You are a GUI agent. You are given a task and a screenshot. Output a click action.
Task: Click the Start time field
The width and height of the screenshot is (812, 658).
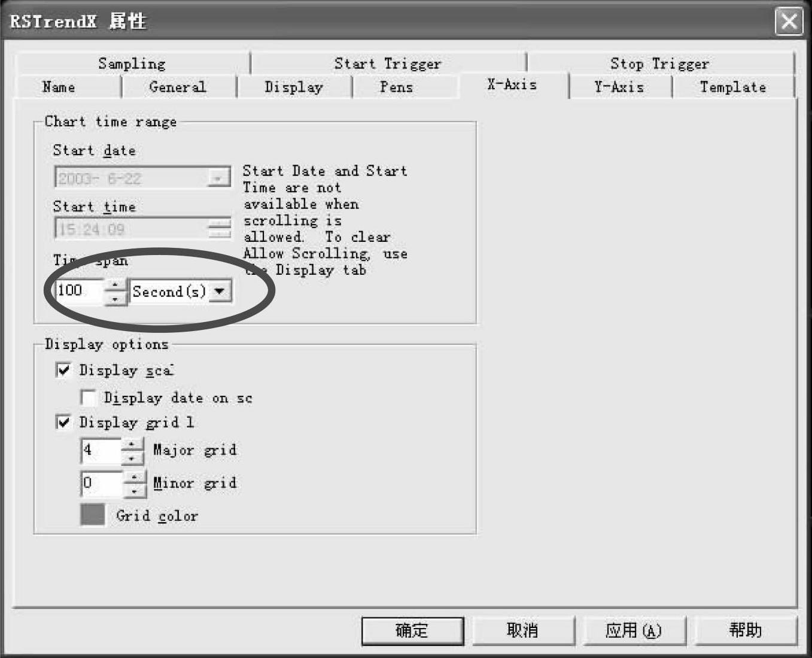[130, 229]
